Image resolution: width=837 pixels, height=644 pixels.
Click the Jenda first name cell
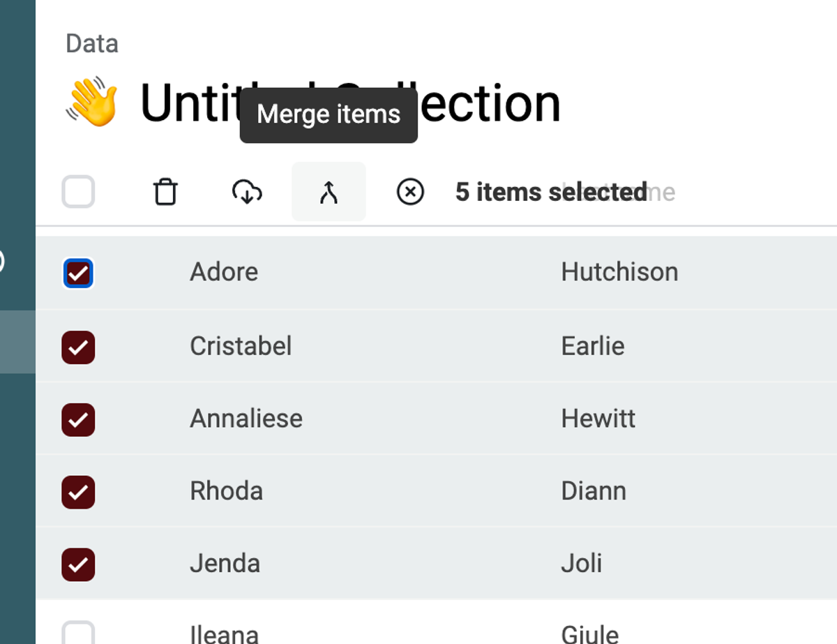pos(225,564)
